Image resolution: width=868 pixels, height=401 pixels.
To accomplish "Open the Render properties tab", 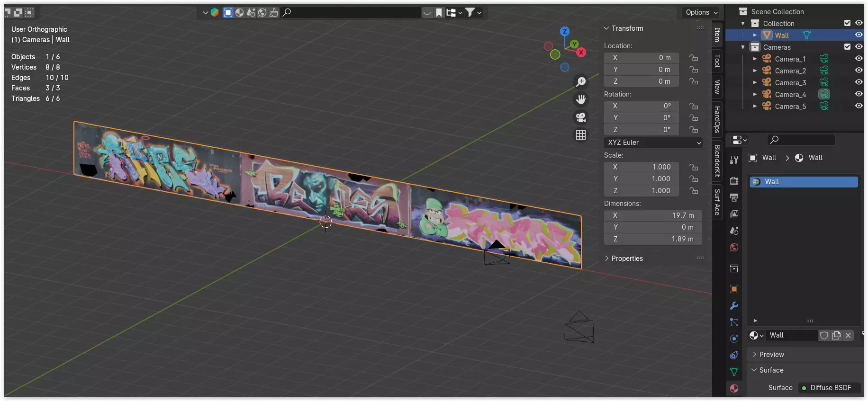I will coord(734,181).
